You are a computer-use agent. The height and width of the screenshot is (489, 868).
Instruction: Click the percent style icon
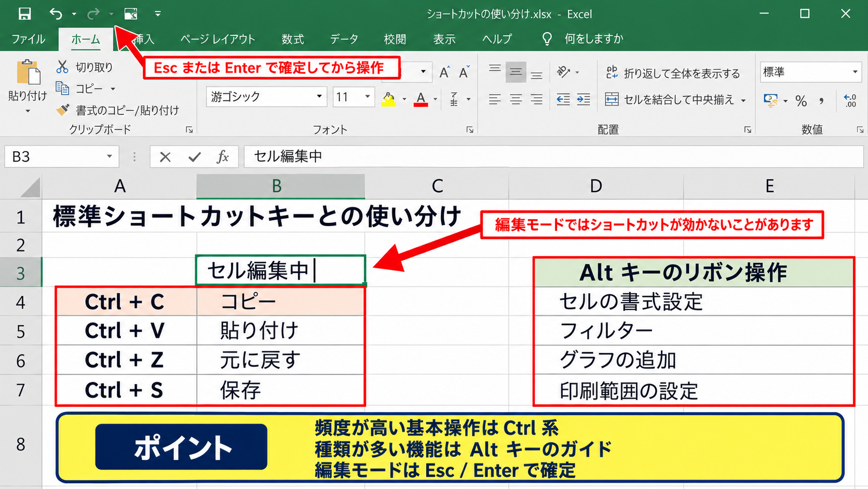[801, 101]
